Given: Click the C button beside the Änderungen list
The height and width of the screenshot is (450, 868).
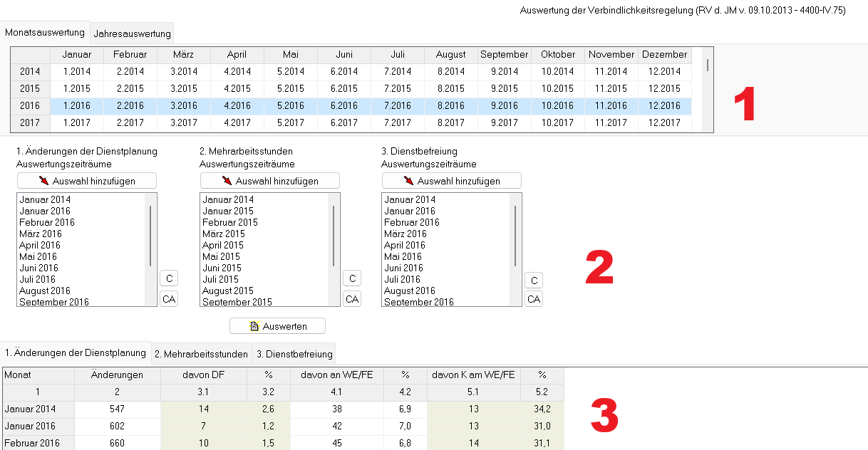Looking at the screenshot, I should (169, 278).
